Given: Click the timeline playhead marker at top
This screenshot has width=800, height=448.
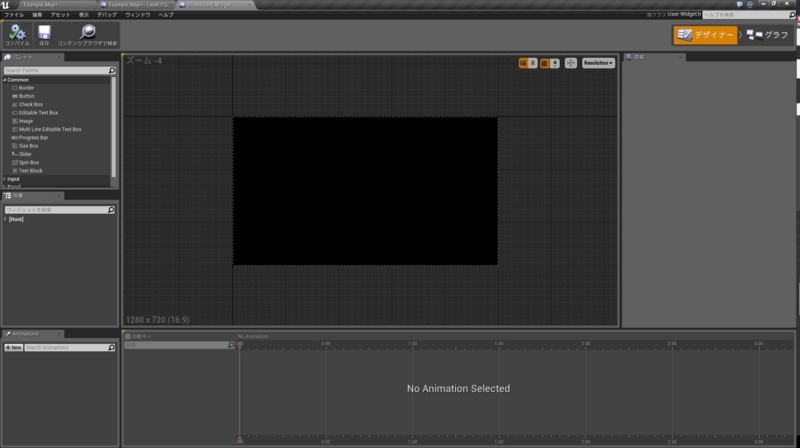Looking at the screenshot, I should pyautogui.click(x=240, y=345).
